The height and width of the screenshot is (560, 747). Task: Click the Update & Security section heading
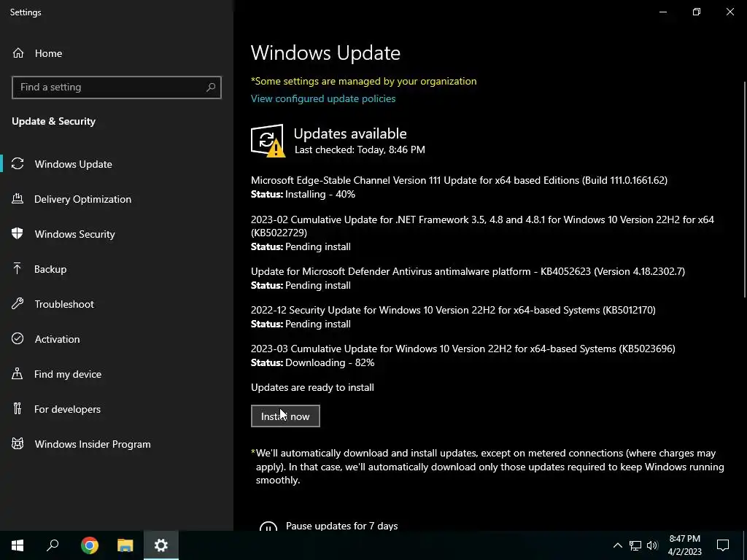54,121
